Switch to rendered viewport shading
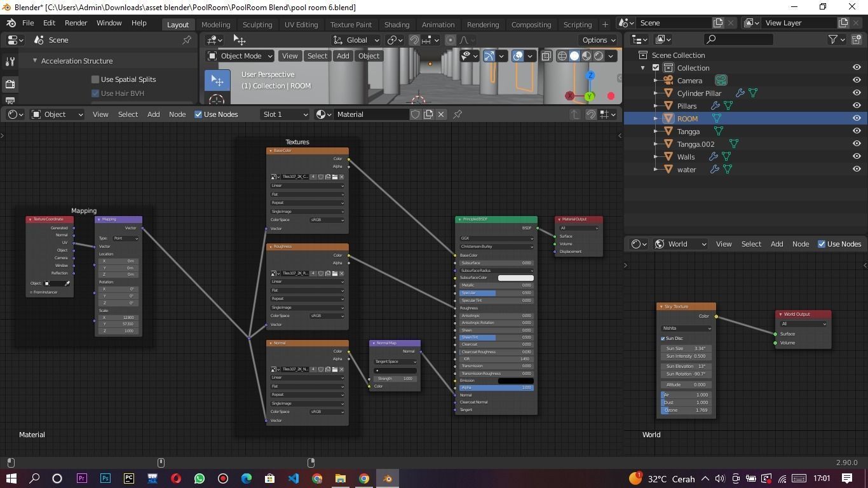The image size is (868, 488). pyautogui.click(x=599, y=56)
